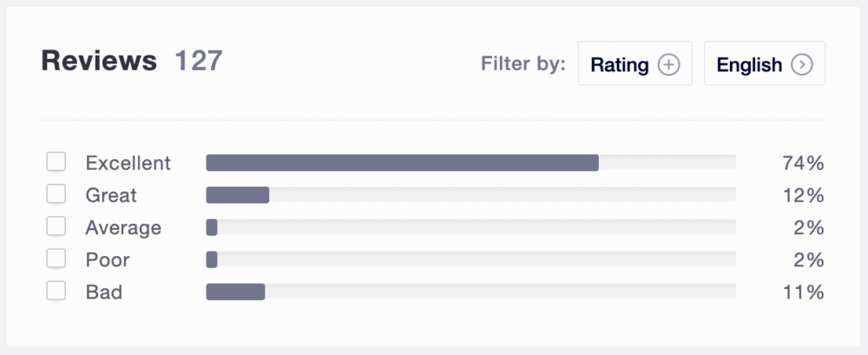Enable the Average rating checkbox
The image size is (868, 355).
click(56, 227)
